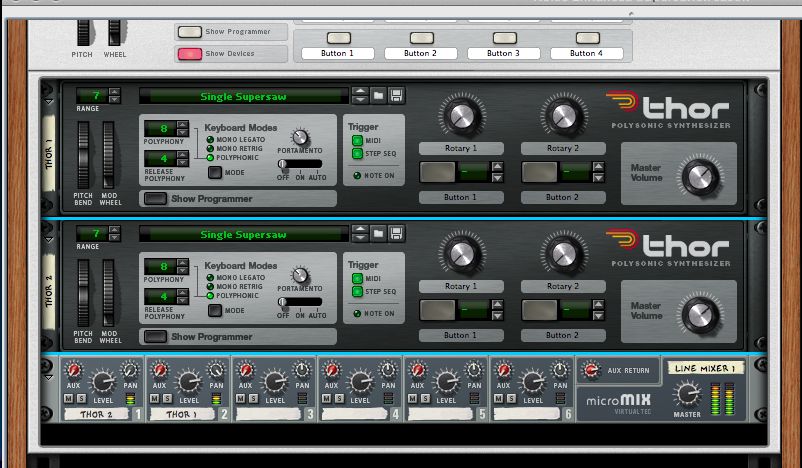Enable Show Programmer on Thor 1
The width and height of the screenshot is (802, 468).
pos(155,198)
